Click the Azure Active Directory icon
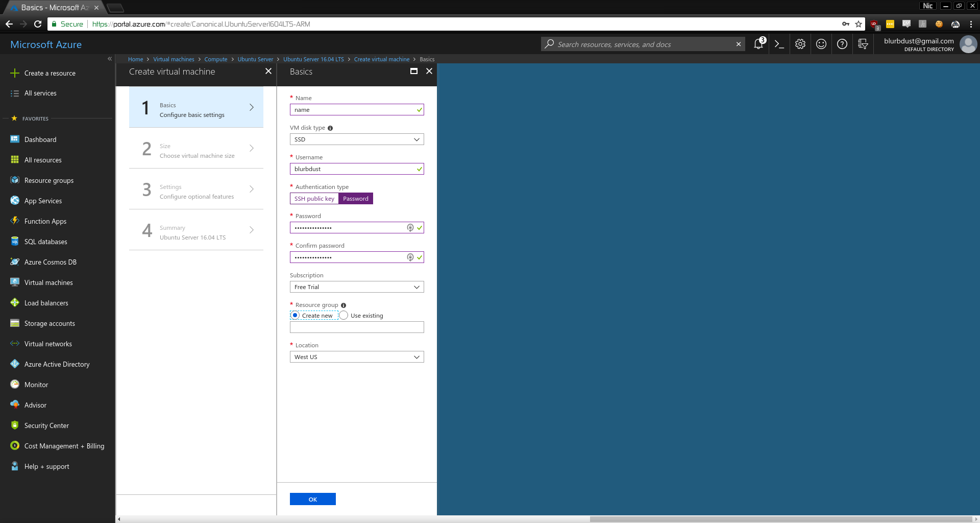 click(x=15, y=364)
